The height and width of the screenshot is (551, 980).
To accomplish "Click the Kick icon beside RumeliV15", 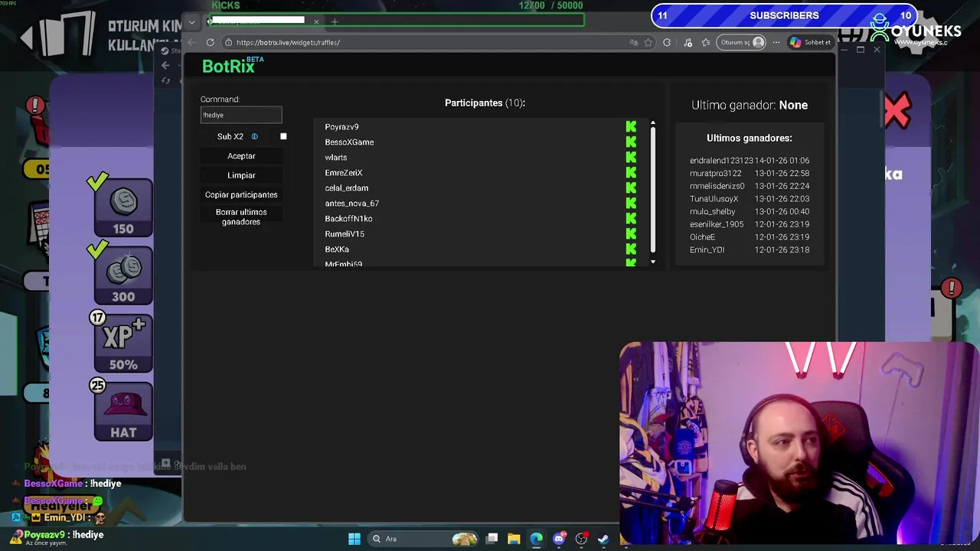I will point(631,234).
